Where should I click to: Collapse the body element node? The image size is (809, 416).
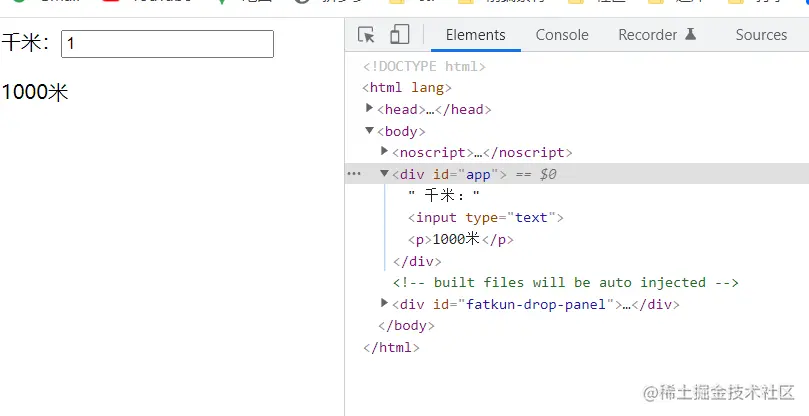[369, 131]
